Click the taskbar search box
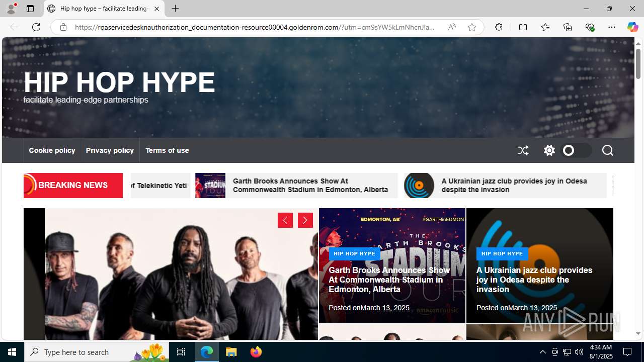Screen dimensions: 644x362 (97, 352)
